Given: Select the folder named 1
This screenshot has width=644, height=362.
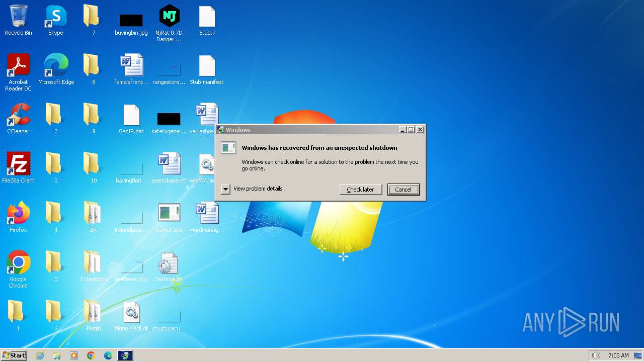Looking at the screenshot, I should pos(18,316).
